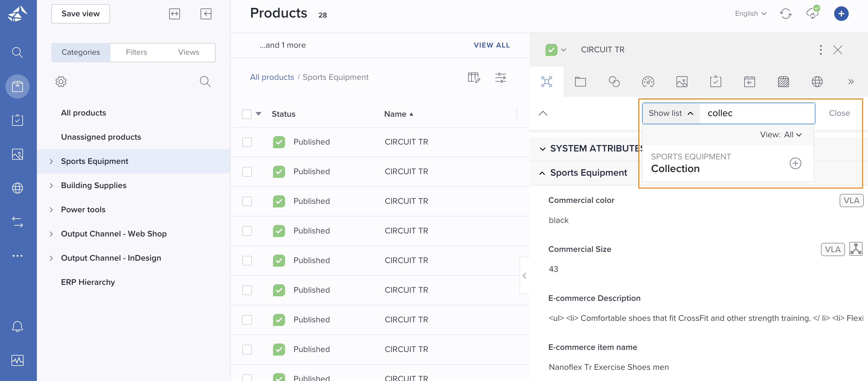This screenshot has width=868, height=381.
Task: Select the first CIRCUIT TR row checkbox
Action: [x=247, y=142]
